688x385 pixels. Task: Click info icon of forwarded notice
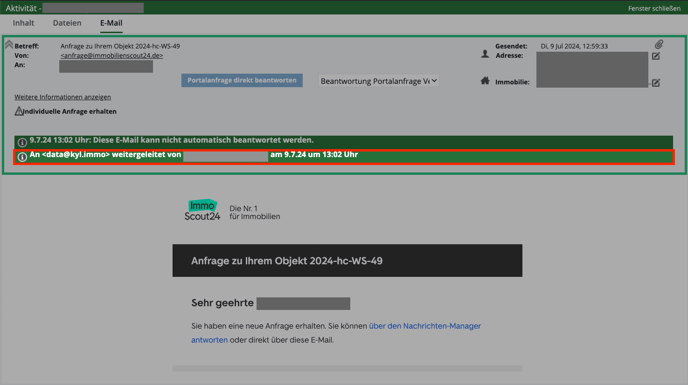coord(22,156)
